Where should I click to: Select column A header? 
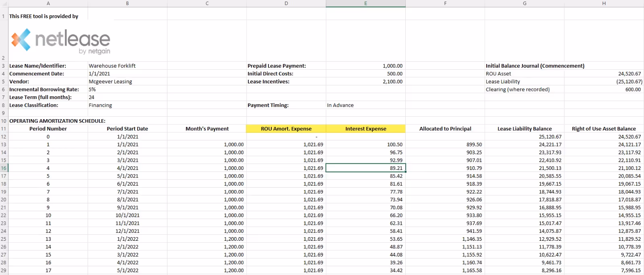48,3
